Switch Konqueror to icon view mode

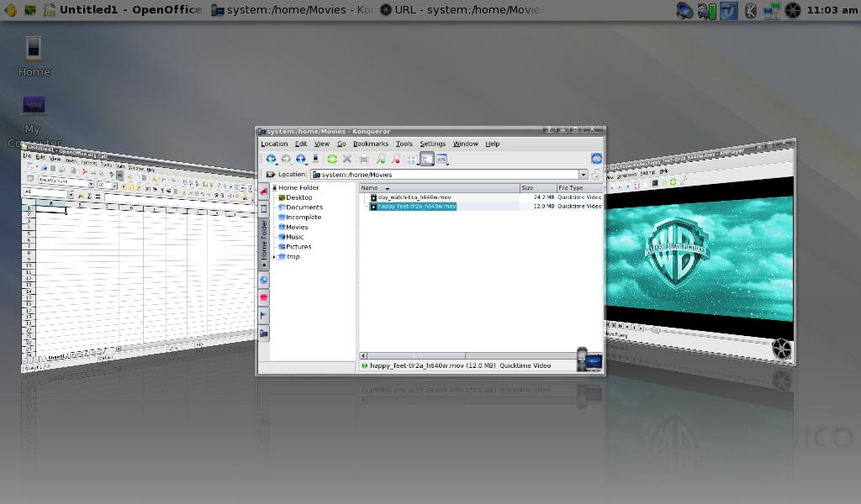412,159
